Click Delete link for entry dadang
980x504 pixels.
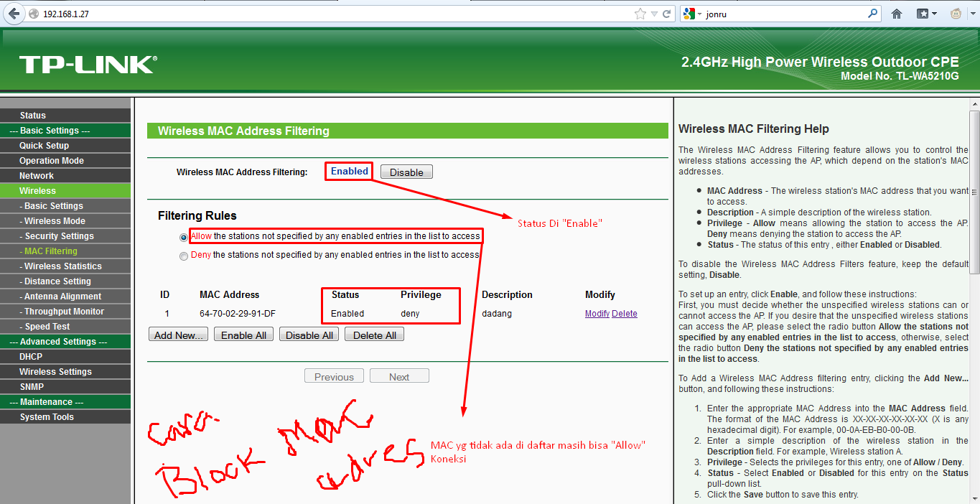[625, 314]
